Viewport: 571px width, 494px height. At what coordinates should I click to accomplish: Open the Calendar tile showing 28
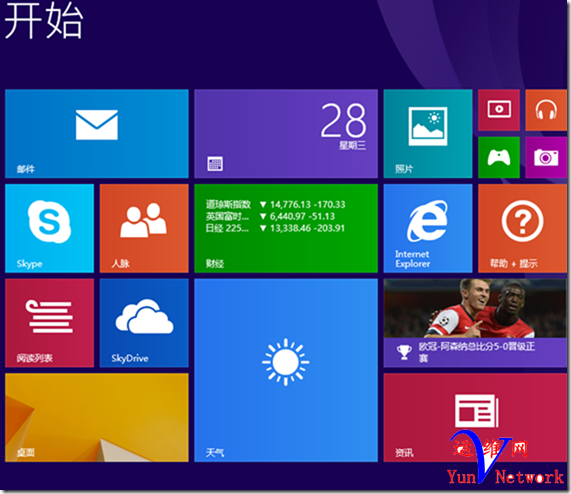pos(286,134)
